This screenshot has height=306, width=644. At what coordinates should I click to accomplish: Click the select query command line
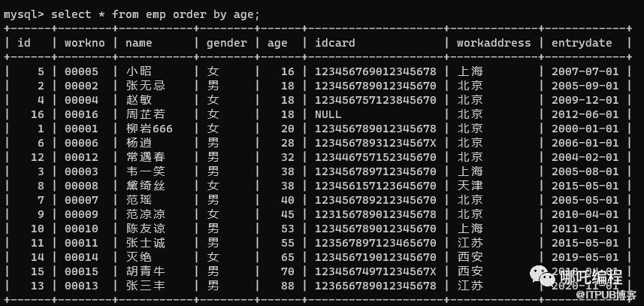coord(132,14)
